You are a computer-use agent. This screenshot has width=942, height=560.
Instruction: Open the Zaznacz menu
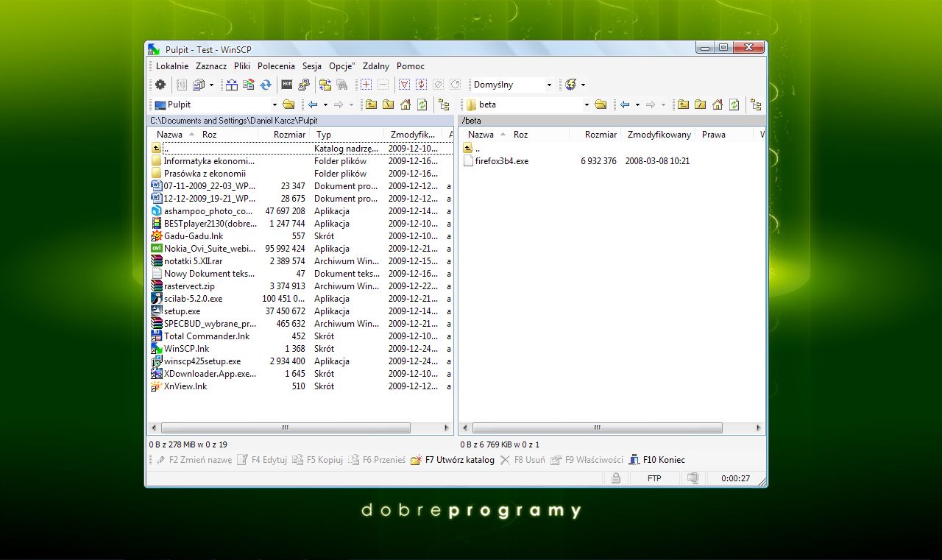[x=211, y=66]
